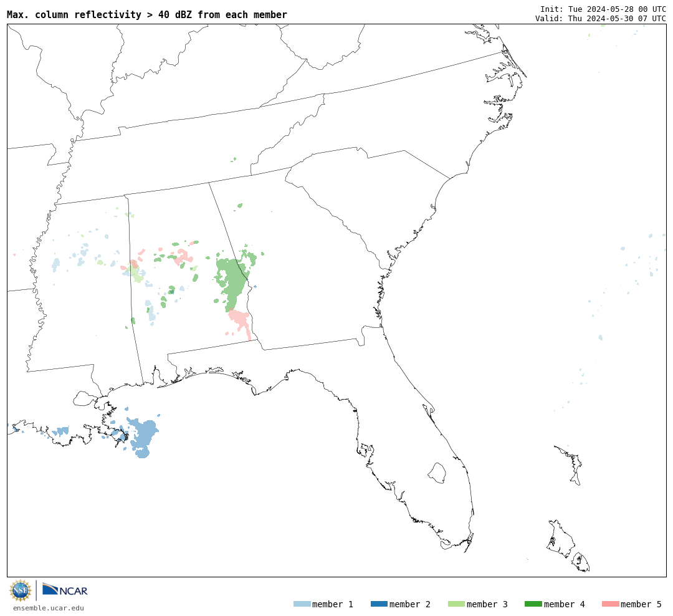
Task: Select the 'member 2' legend label
Action: tap(410, 604)
